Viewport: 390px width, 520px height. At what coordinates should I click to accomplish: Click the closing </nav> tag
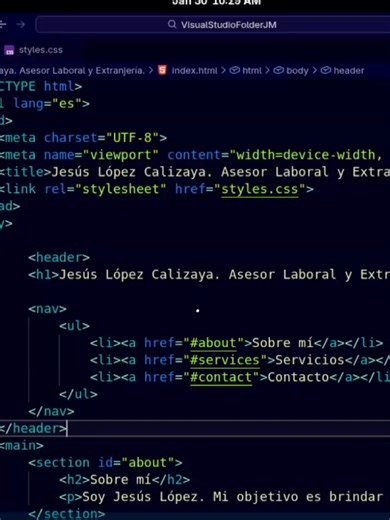51,411
